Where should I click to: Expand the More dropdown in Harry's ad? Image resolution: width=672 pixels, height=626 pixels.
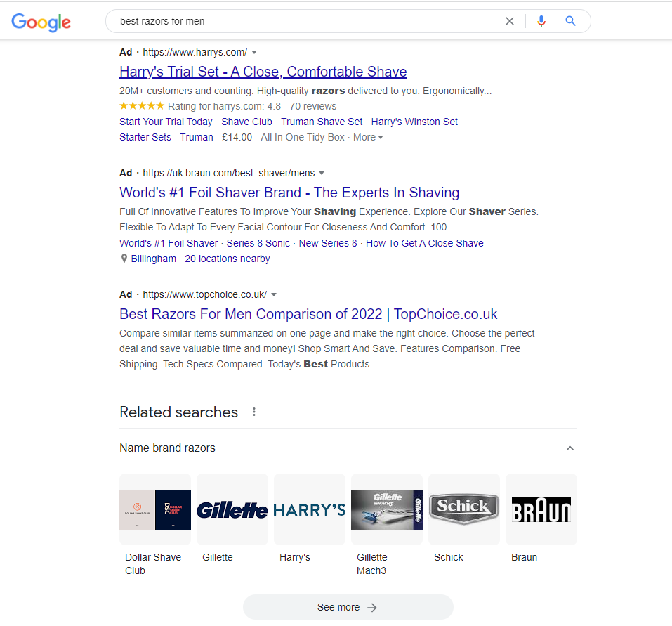(368, 137)
